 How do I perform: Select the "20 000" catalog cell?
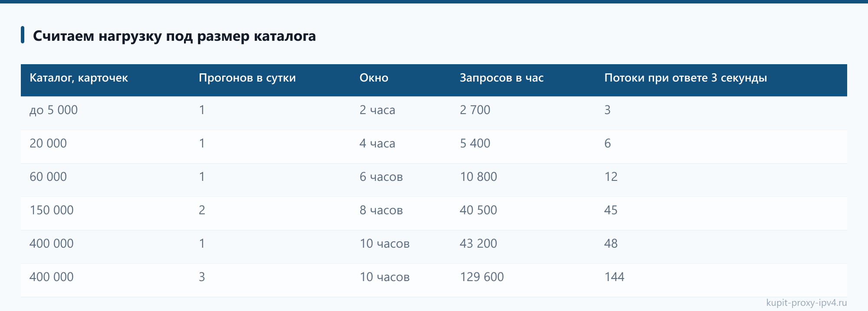pos(48,144)
